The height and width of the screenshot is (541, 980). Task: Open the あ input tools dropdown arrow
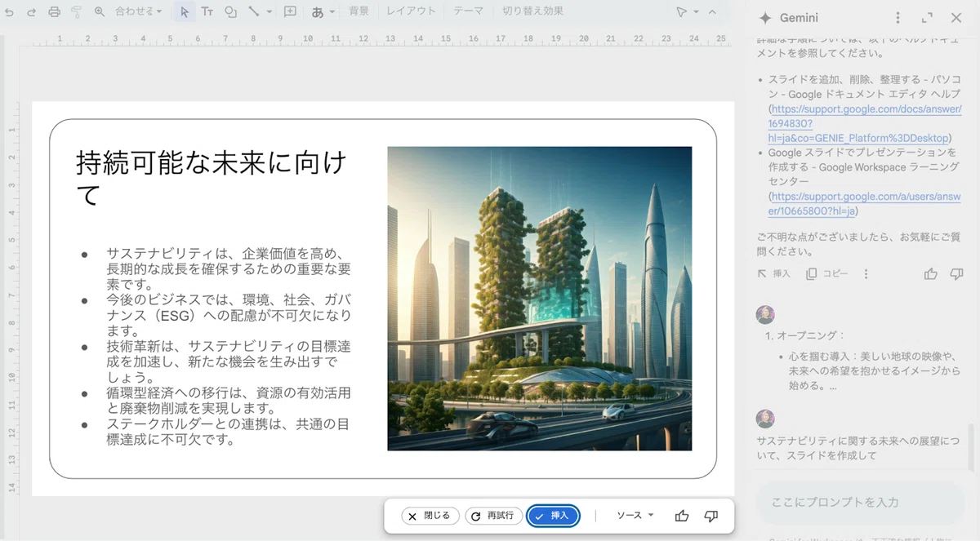click(x=333, y=12)
